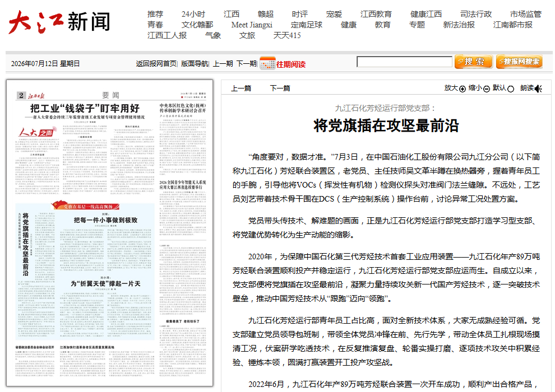The height and width of the screenshot is (392, 555).
Task: Open the Meet Jiangxi link
Action: [252, 25]
